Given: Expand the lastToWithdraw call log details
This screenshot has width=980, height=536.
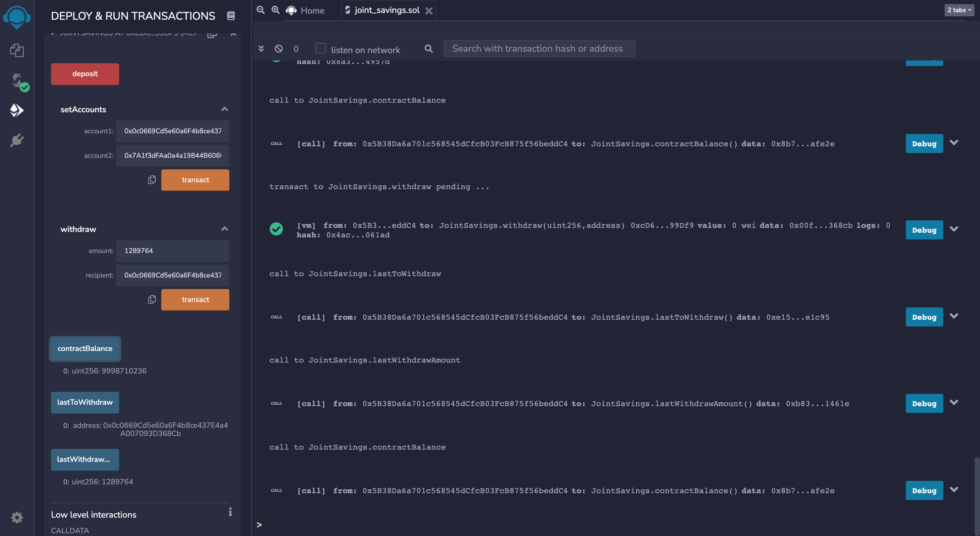Looking at the screenshot, I should coord(954,316).
